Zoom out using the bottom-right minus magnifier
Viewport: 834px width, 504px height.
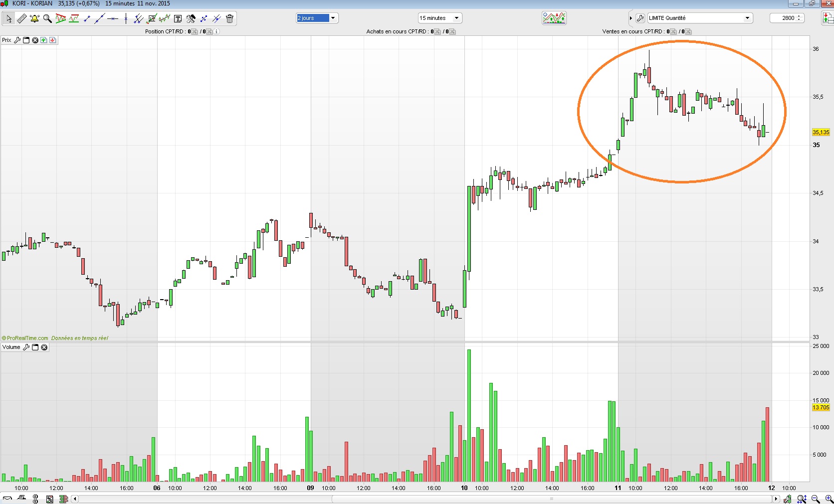(x=816, y=499)
